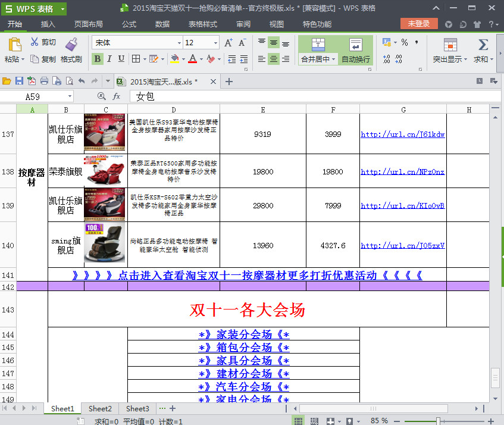Toggle middle vertical alignment
Screen dimensions: 504x425
[x=274, y=42]
